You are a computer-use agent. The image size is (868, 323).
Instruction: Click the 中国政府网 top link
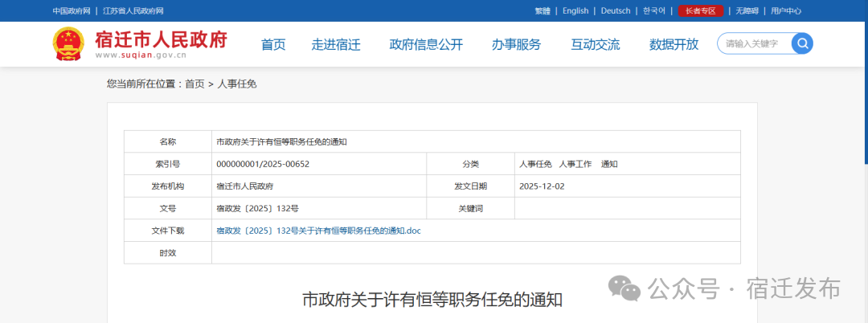(72, 10)
